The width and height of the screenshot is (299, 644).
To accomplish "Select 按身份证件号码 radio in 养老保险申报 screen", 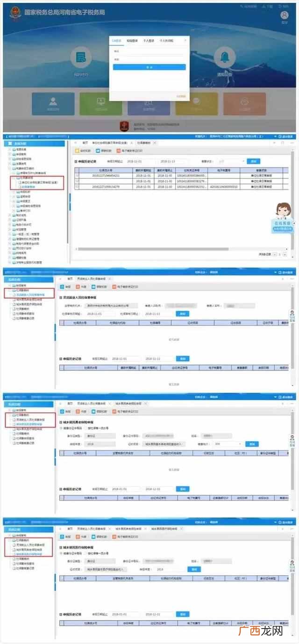I will [x=61, y=428].
